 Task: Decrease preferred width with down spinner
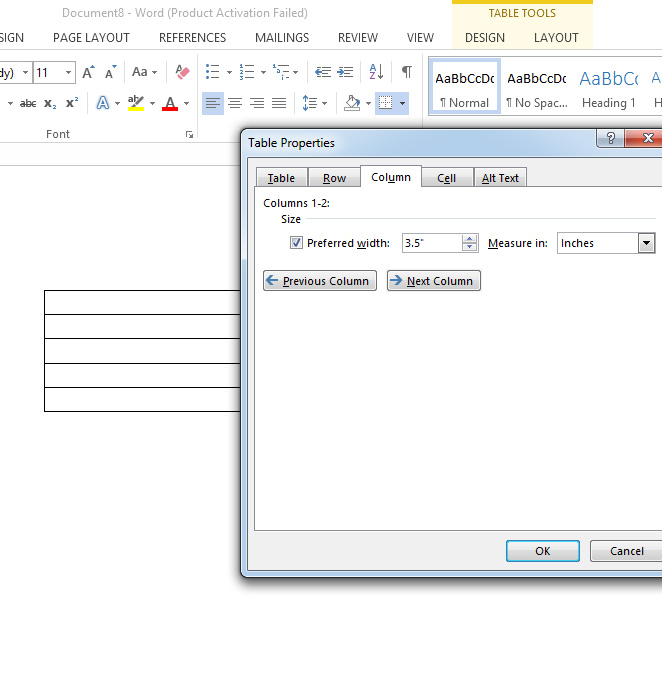[x=469, y=247]
